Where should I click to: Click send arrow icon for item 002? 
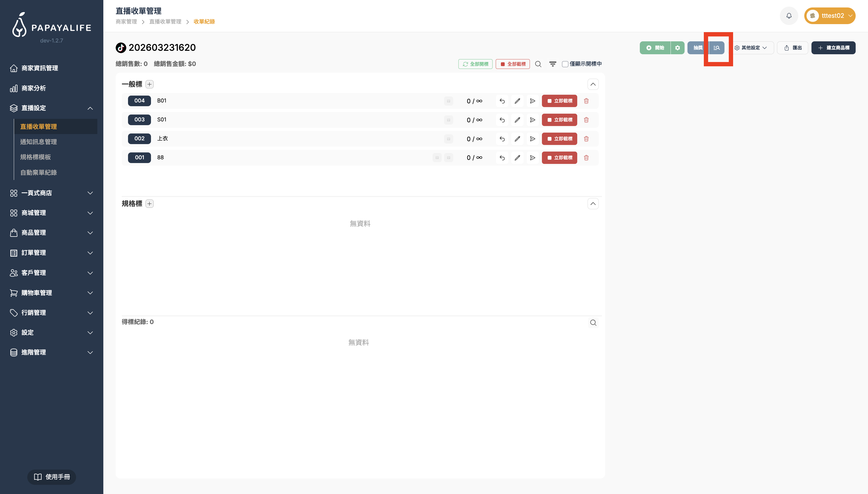(532, 139)
